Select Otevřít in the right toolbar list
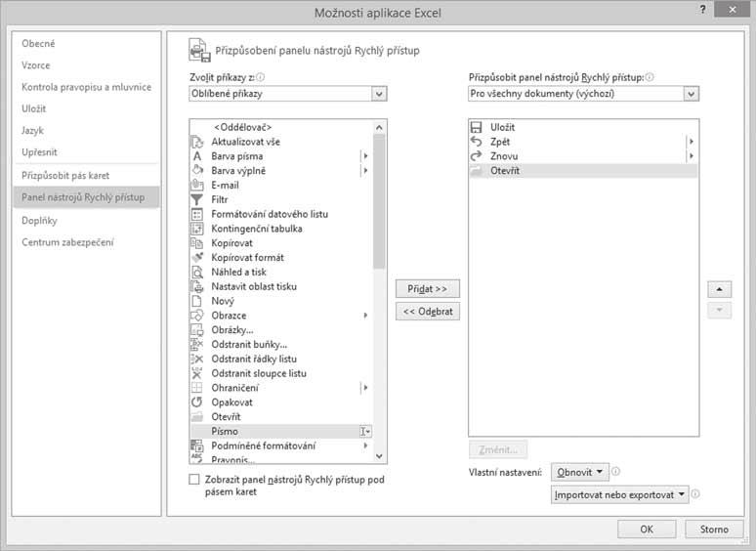This screenshot has height=551, width=756. [x=583, y=170]
